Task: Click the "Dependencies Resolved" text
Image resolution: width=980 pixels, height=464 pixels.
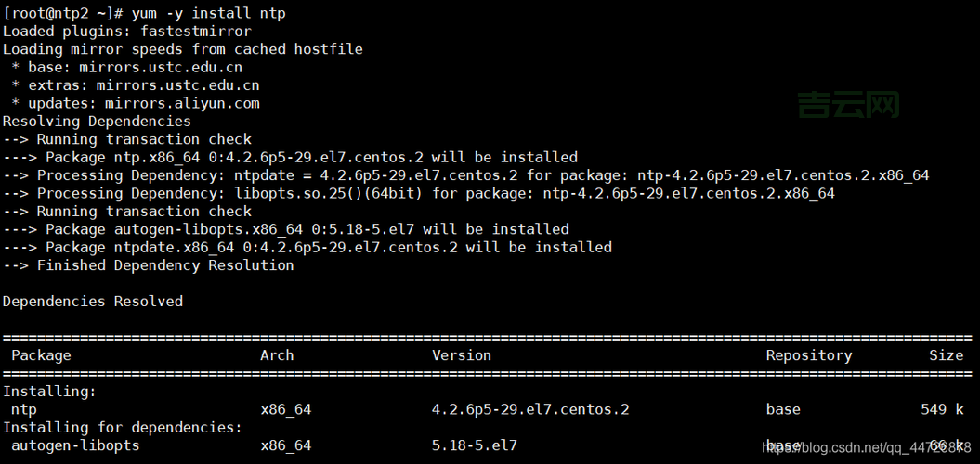Action: coord(93,302)
